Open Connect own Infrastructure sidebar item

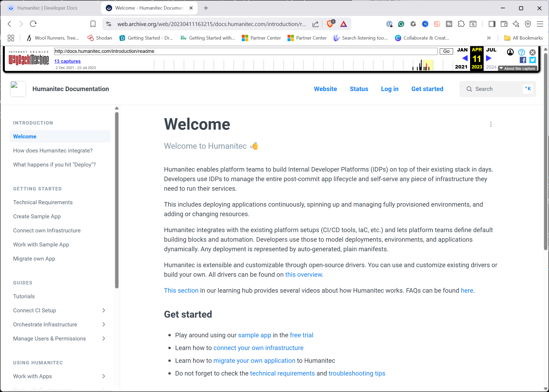47,230
